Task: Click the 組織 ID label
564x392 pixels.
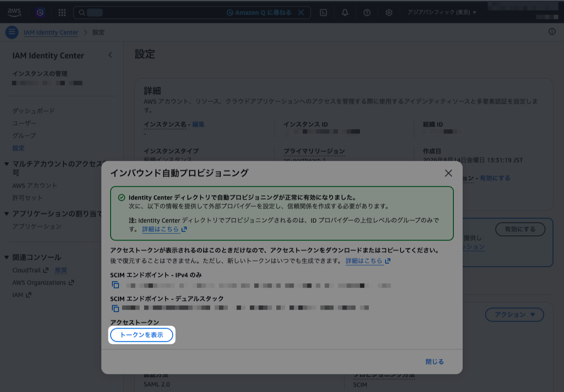Action: (433, 124)
